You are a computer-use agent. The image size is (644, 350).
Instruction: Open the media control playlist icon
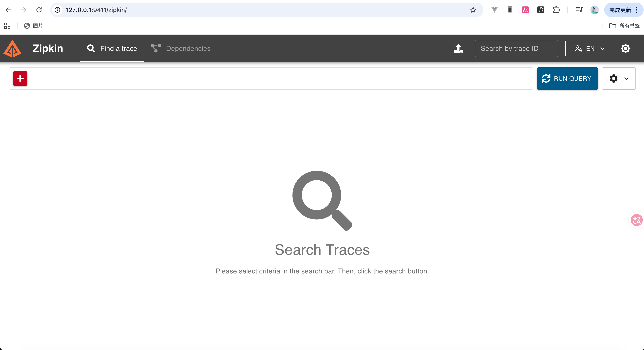point(579,10)
